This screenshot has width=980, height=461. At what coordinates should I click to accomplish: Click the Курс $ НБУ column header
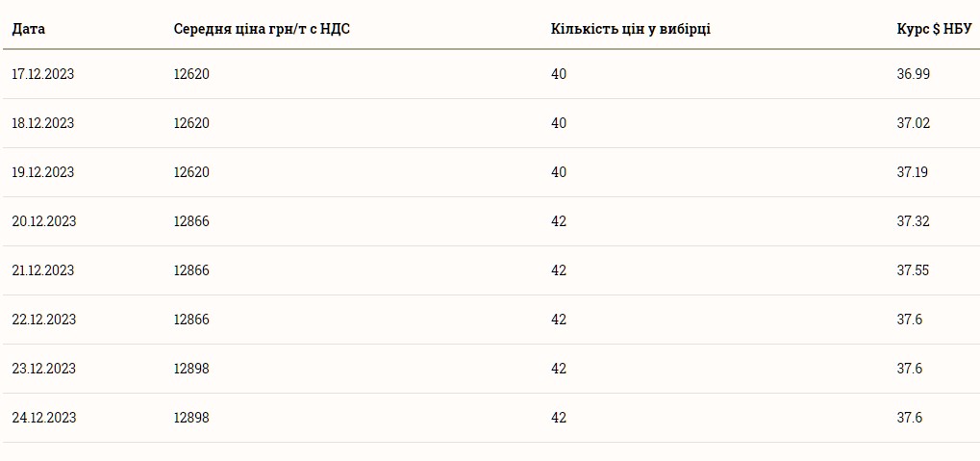934,28
